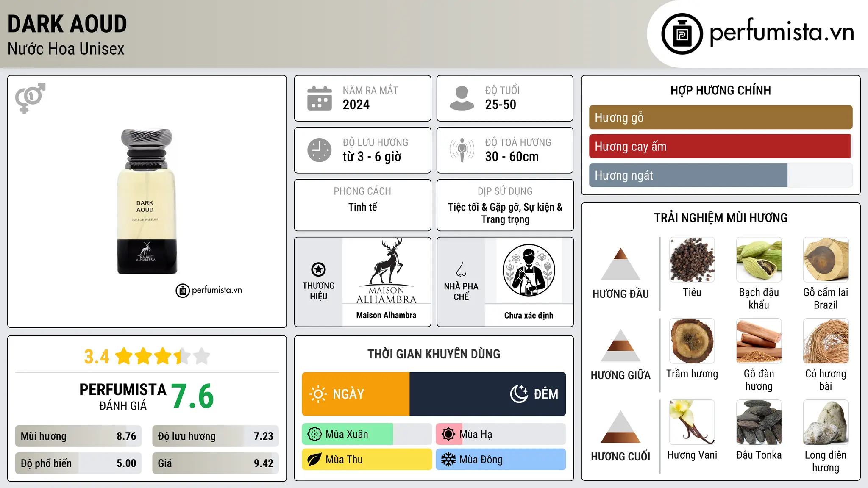Click the sun icon for Mùa Hạ
The height and width of the screenshot is (488, 868).
pos(448,434)
